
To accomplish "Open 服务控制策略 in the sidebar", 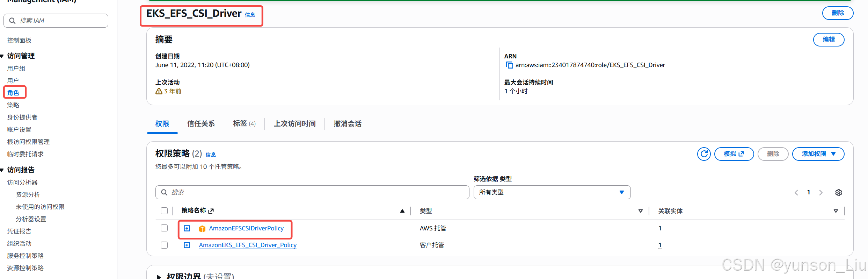I will (x=25, y=256).
